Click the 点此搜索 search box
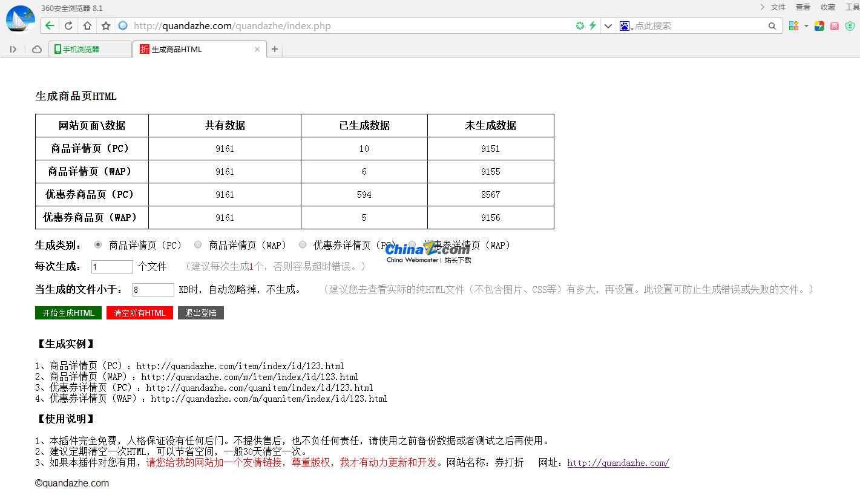860x504 pixels. click(699, 25)
